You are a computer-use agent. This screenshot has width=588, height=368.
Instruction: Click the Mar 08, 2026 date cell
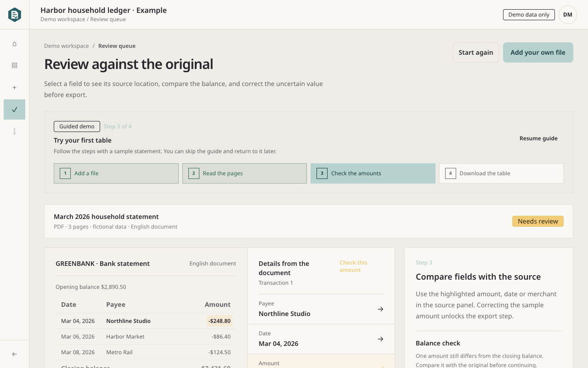(78, 352)
